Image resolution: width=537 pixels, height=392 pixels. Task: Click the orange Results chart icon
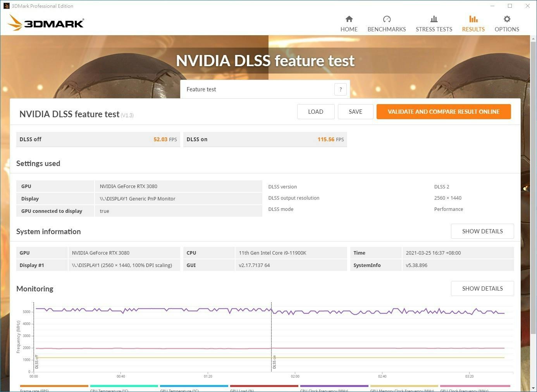pos(473,19)
